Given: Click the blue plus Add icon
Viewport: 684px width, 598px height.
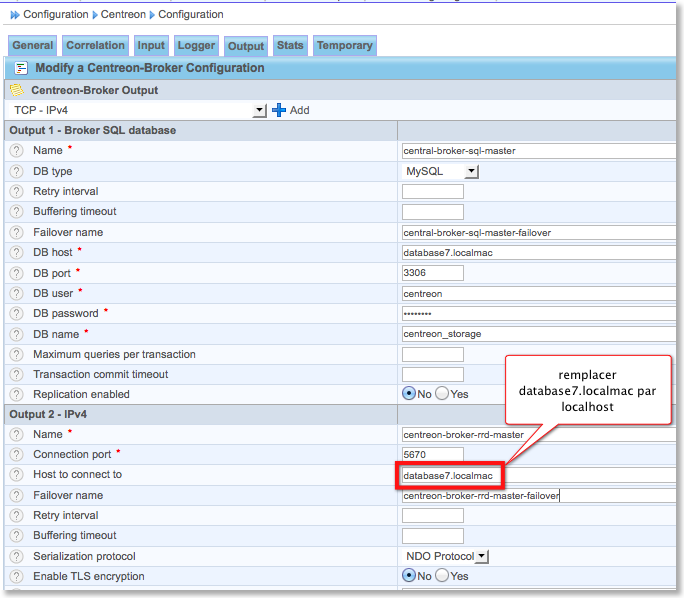Looking at the screenshot, I should click(279, 110).
